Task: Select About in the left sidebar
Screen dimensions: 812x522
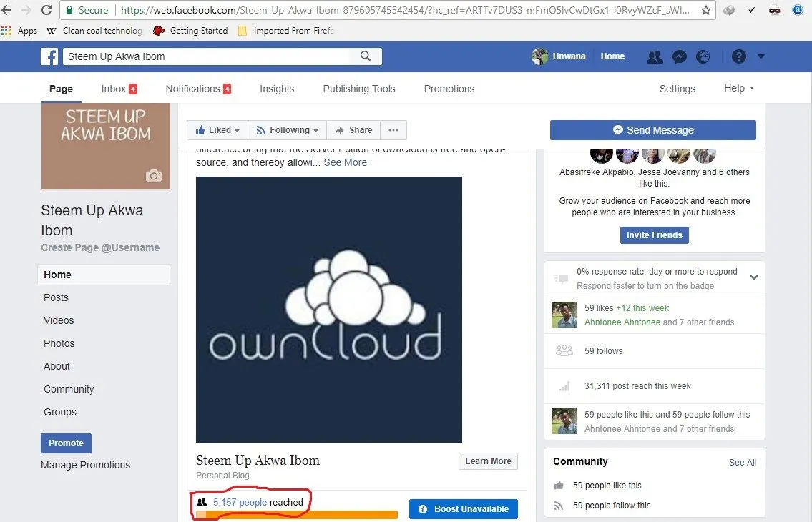Action: point(57,366)
